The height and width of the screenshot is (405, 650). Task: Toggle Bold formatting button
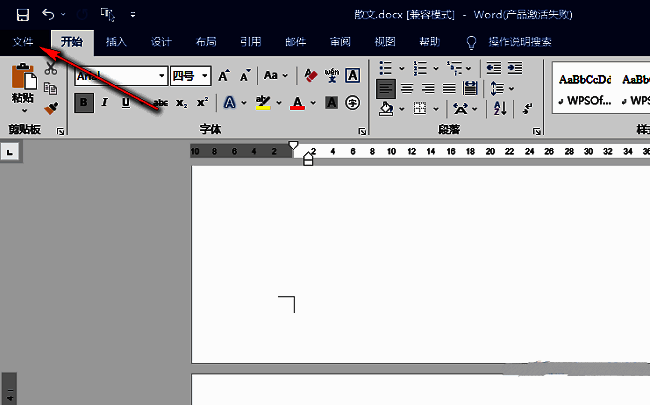84,103
